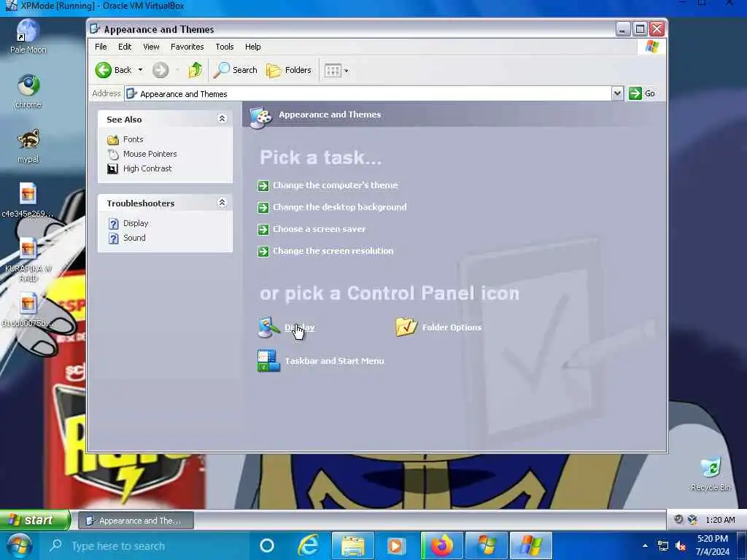Click the muted volume tray icon
The width and height of the screenshot is (747, 560).
(x=681, y=545)
